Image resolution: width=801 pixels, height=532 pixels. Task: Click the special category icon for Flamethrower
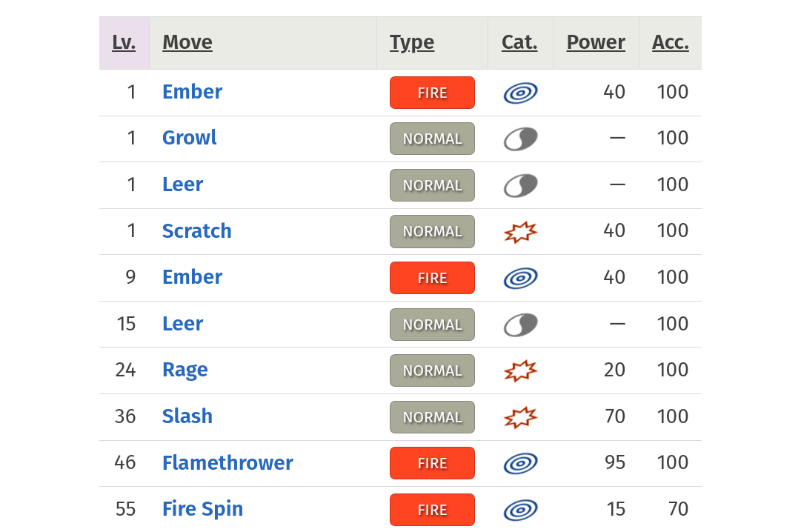tap(520, 464)
